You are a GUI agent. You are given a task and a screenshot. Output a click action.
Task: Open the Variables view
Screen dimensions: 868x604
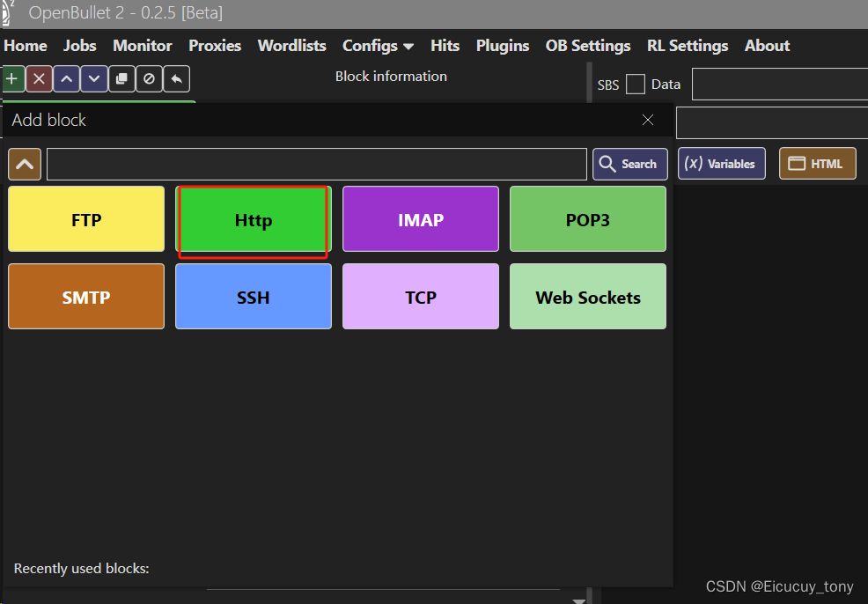[x=722, y=163]
